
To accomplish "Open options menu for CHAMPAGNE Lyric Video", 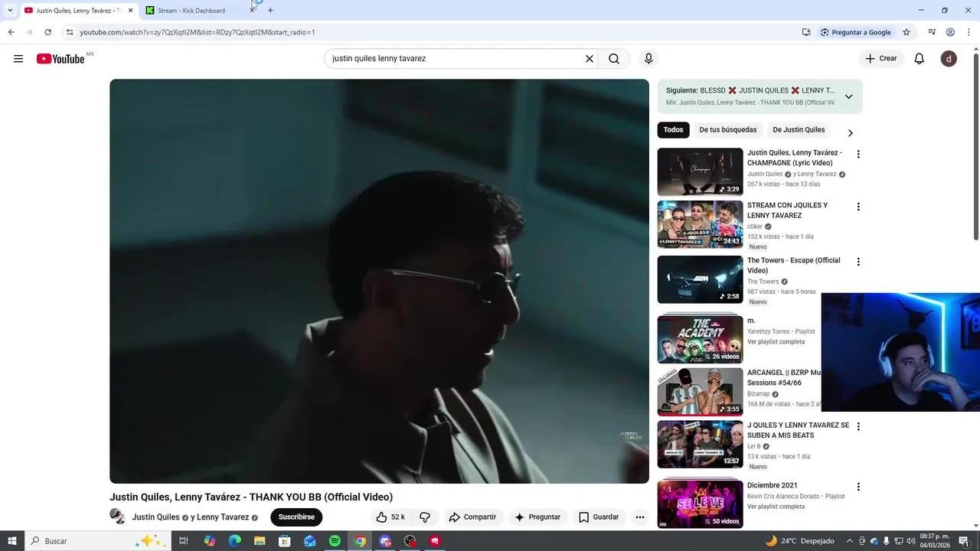I will tap(858, 155).
